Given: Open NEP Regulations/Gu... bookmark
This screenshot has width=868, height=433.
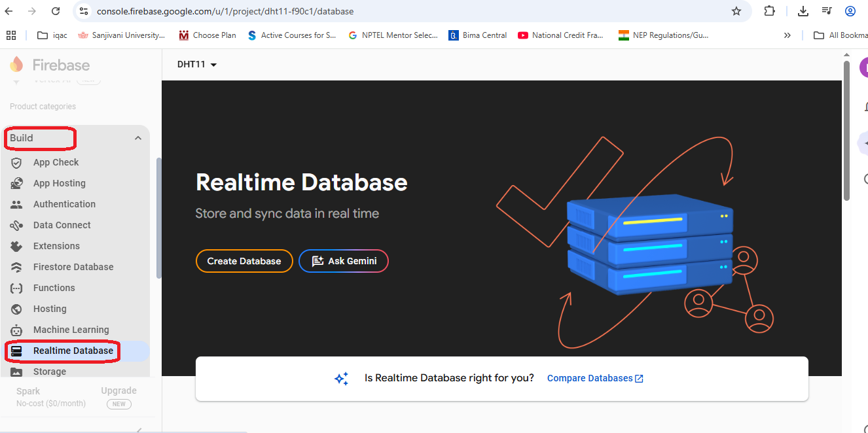Looking at the screenshot, I should point(663,35).
